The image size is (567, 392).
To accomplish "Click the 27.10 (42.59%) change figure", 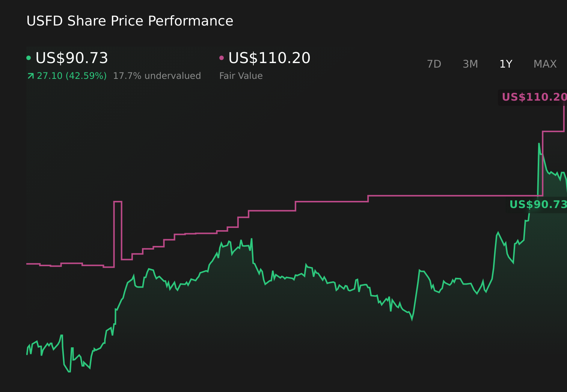I will click(71, 75).
